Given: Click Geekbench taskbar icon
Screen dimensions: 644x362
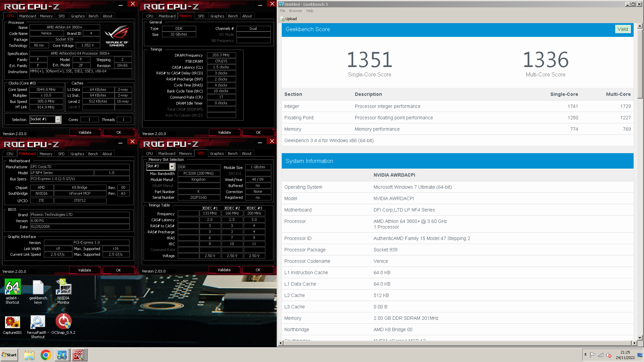Looking at the screenshot, I should (62, 355).
